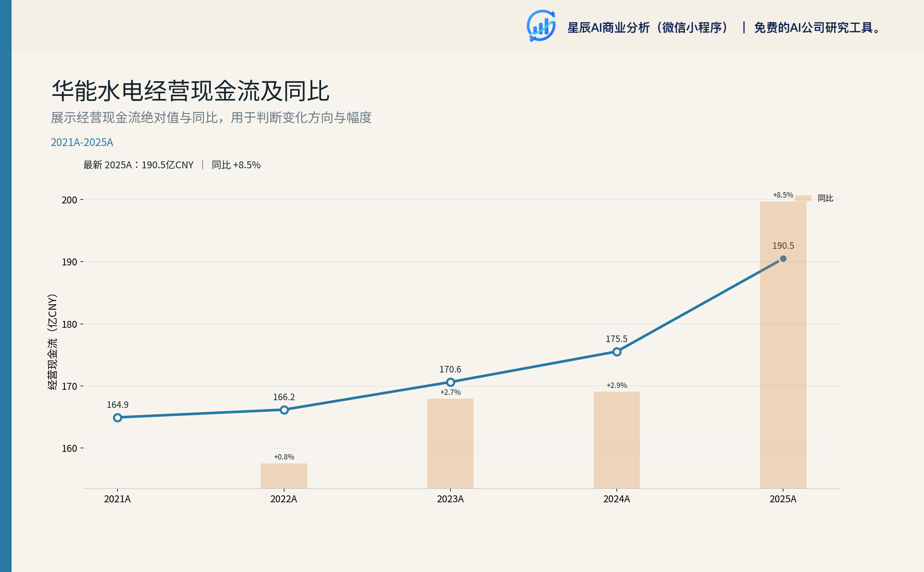The width and height of the screenshot is (924, 572).
Task: Click the 2021A x-axis label
Action: click(x=117, y=499)
